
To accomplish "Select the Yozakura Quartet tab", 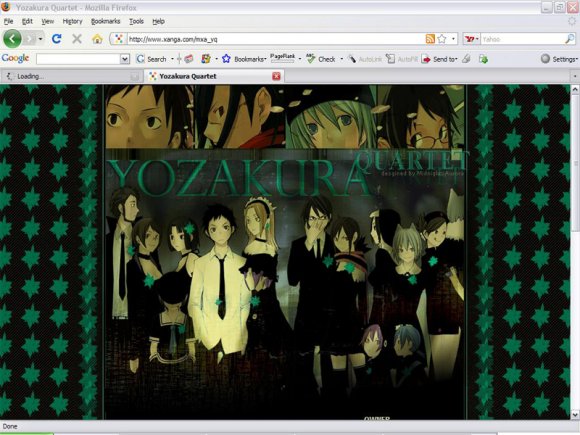I will pyautogui.click(x=214, y=77).
